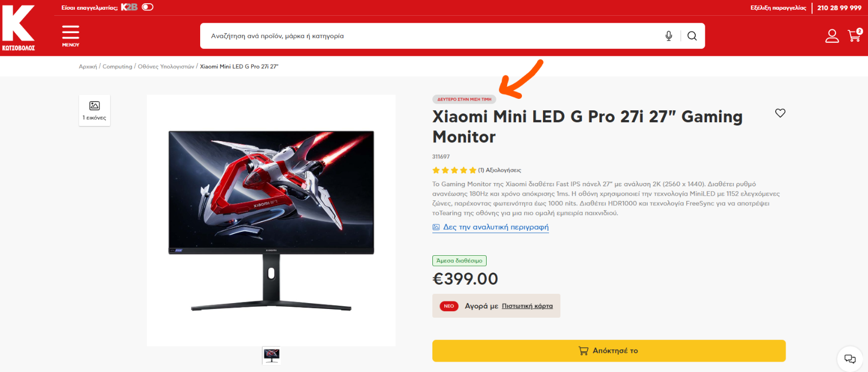The width and height of the screenshot is (868, 372).
Task: Add monitor to wishlist heart icon
Action: (780, 113)
